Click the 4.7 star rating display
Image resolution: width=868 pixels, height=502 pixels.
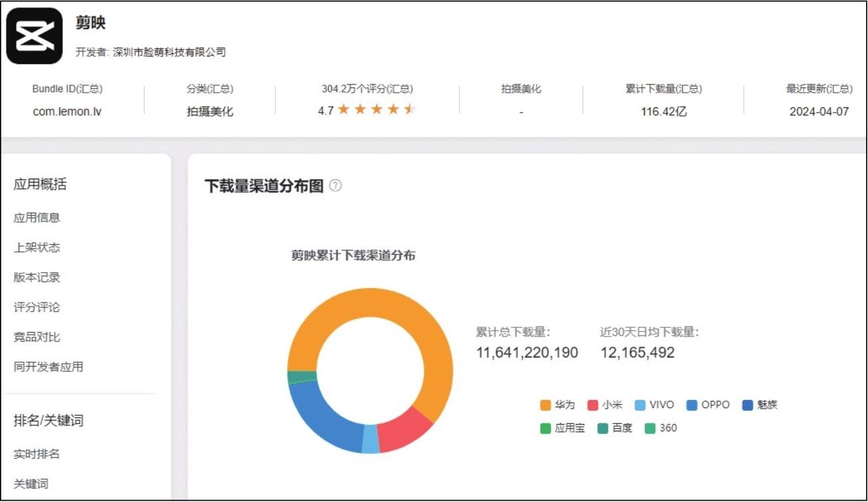click(x=367, y=110)
